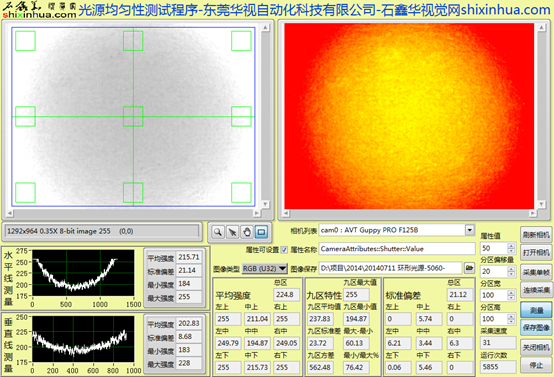Click the 图像保存 path field
The height and width of the screenshot is (377, 554).
(x=390, y=268)
